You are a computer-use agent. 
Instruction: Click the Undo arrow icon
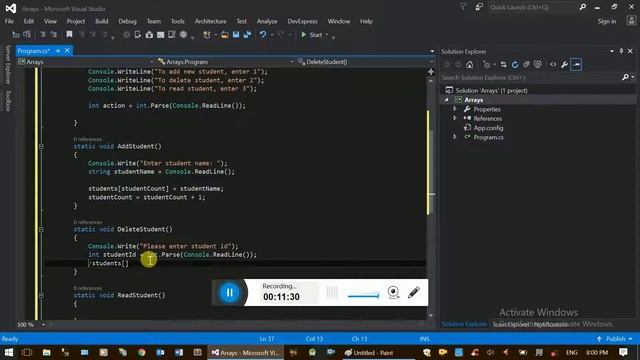[x=263, y=35]
